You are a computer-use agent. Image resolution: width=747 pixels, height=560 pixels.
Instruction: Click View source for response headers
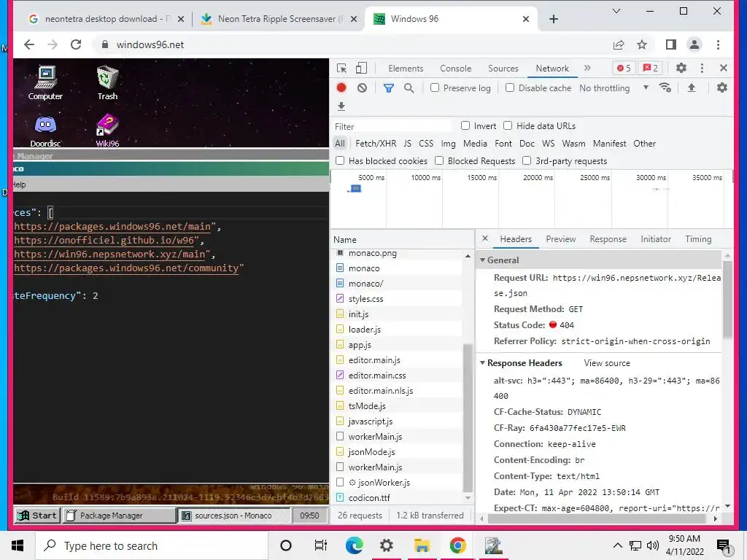[607, 363]
